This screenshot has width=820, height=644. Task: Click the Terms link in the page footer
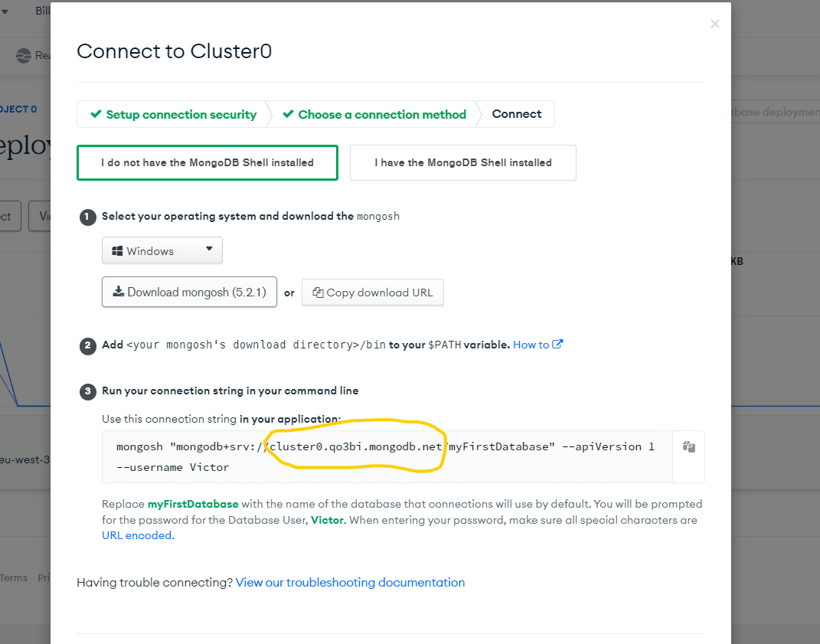[14, 578]
